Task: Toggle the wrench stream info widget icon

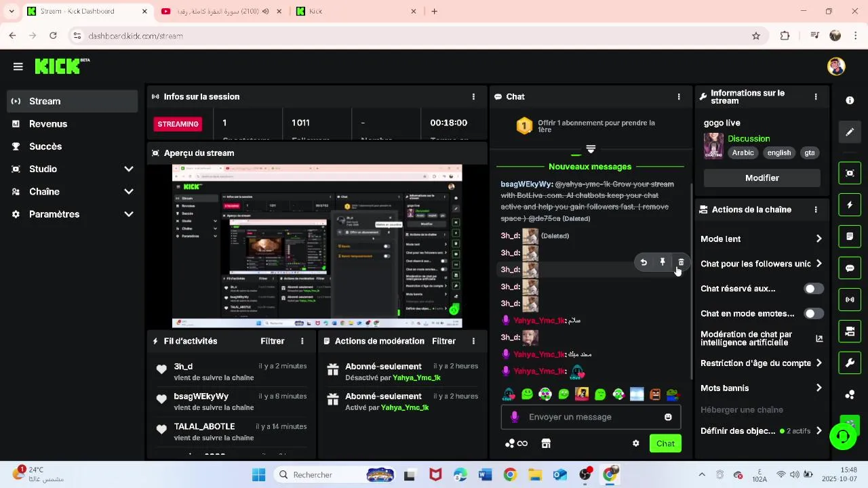Action: pyautogui.click(x=850, y=363)
